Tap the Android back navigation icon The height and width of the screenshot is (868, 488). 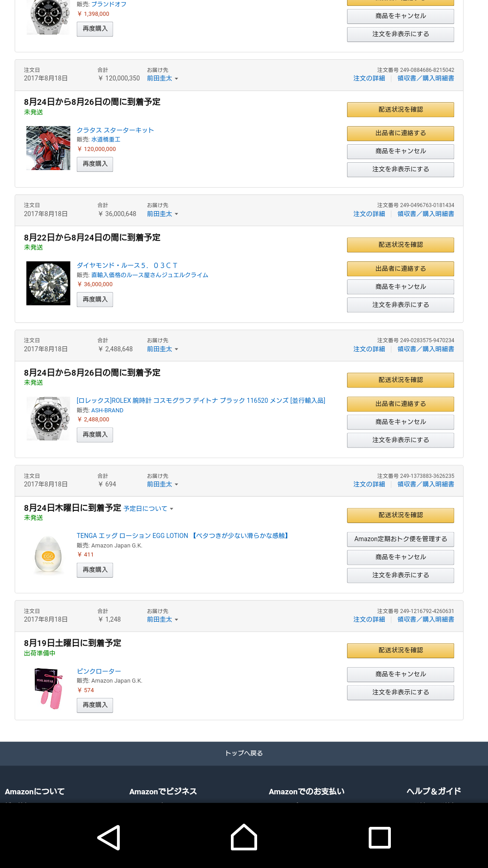point(109,838)
